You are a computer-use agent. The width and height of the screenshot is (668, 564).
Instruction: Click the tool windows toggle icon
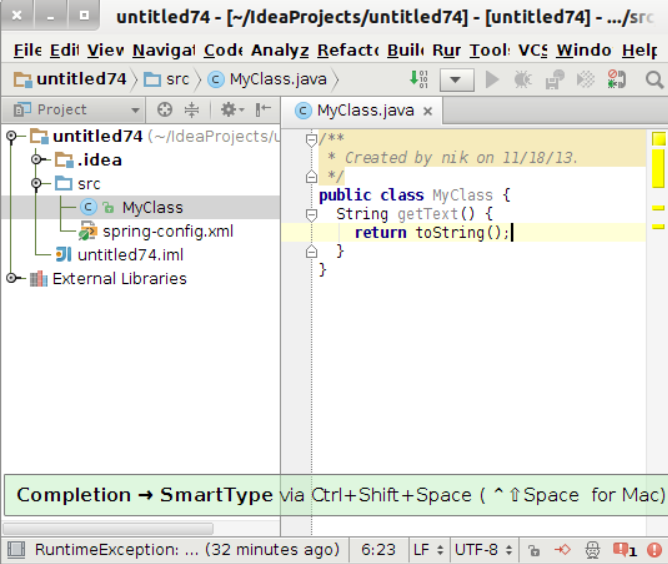click(x=16, y=550)
